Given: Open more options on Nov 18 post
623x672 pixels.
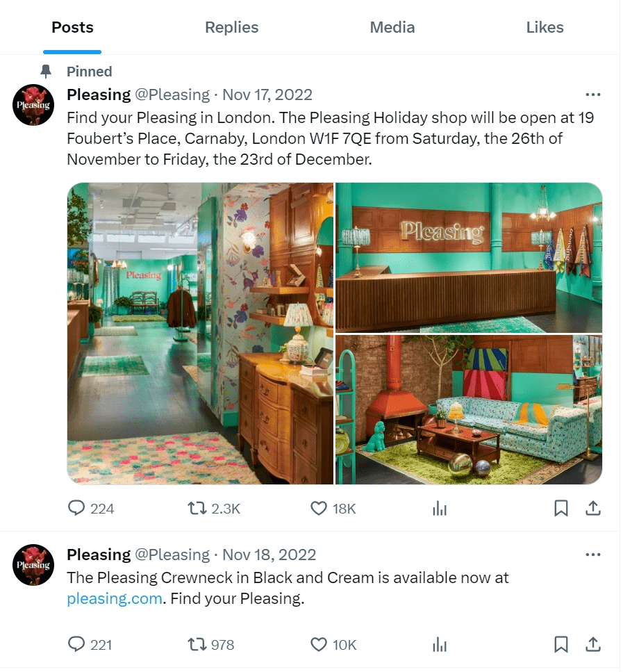Looking at the screenshot, I should pyautogui.click(x=593, y=555).
